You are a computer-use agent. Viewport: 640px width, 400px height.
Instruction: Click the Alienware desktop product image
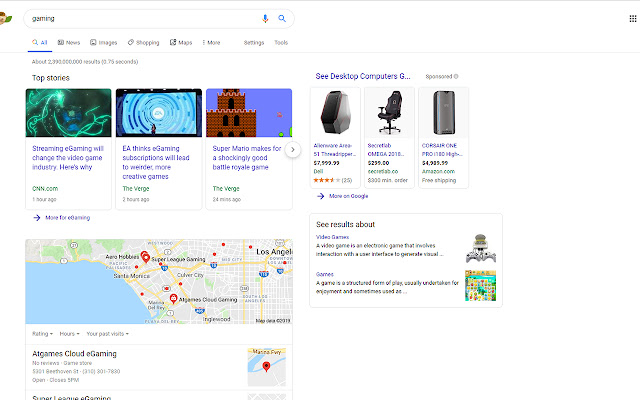335,113
